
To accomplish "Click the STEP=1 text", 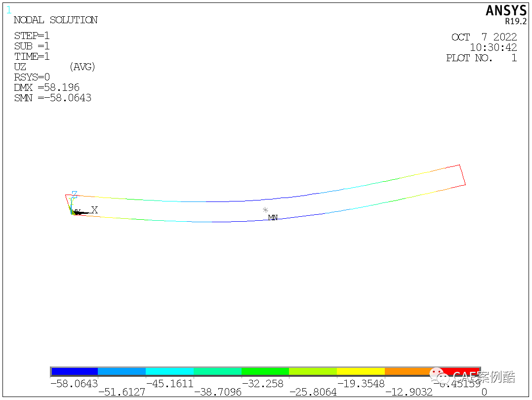I will click(32, 36).
